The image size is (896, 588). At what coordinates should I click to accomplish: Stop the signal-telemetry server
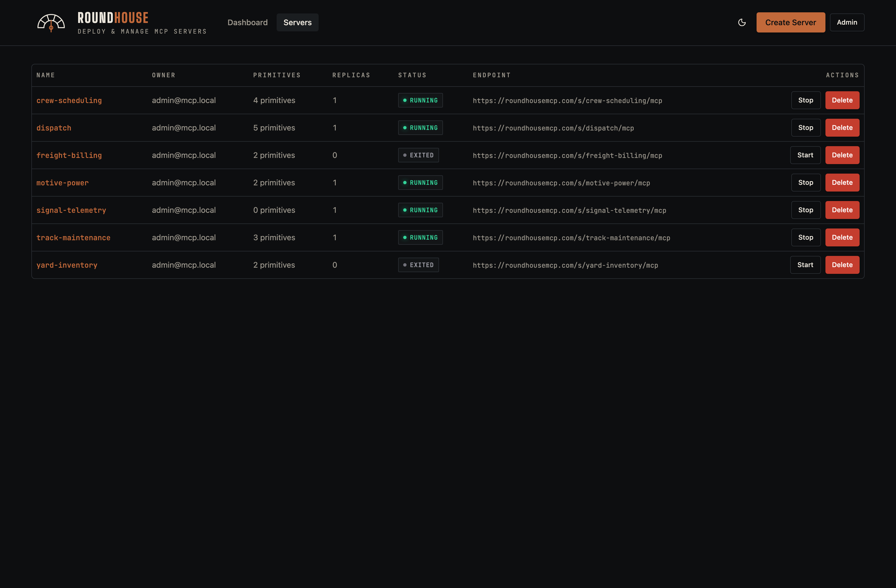[806, 210]
